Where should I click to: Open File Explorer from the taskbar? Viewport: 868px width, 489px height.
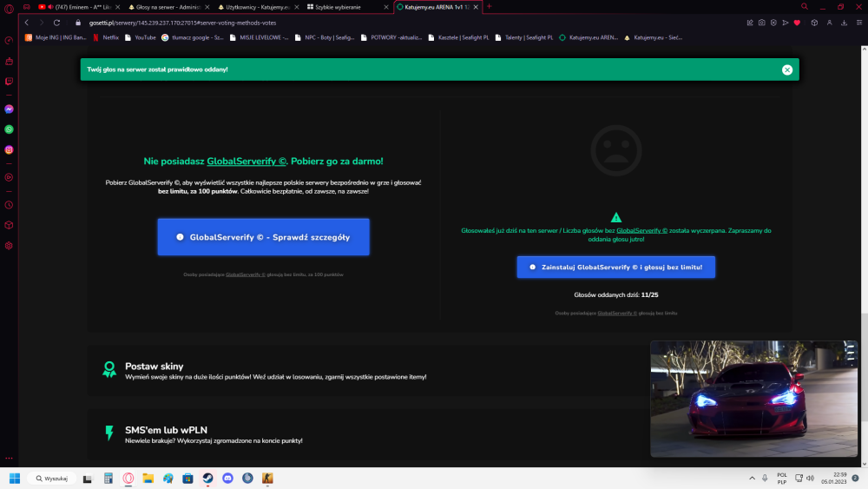pos(148,479)
